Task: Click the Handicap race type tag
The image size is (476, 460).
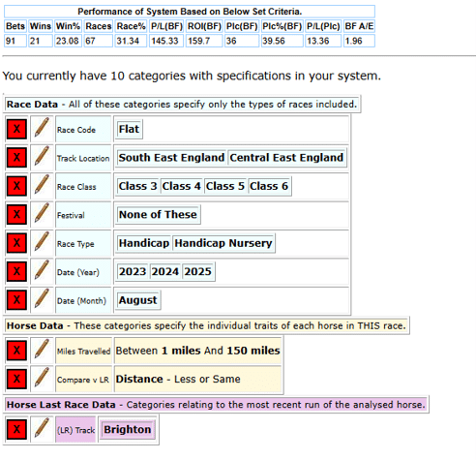Action: coord(144,243)
